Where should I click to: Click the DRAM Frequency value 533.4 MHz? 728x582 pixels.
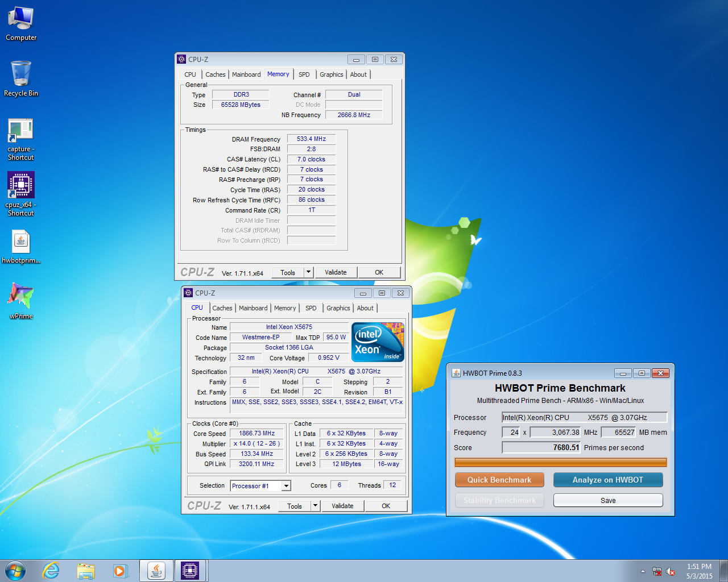(x=312, y=139)
